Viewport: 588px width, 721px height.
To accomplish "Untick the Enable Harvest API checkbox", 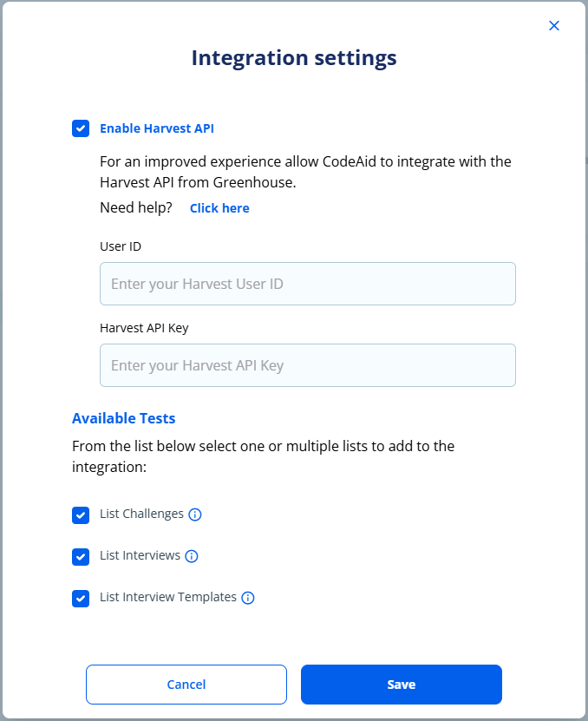I will [81, 128].
